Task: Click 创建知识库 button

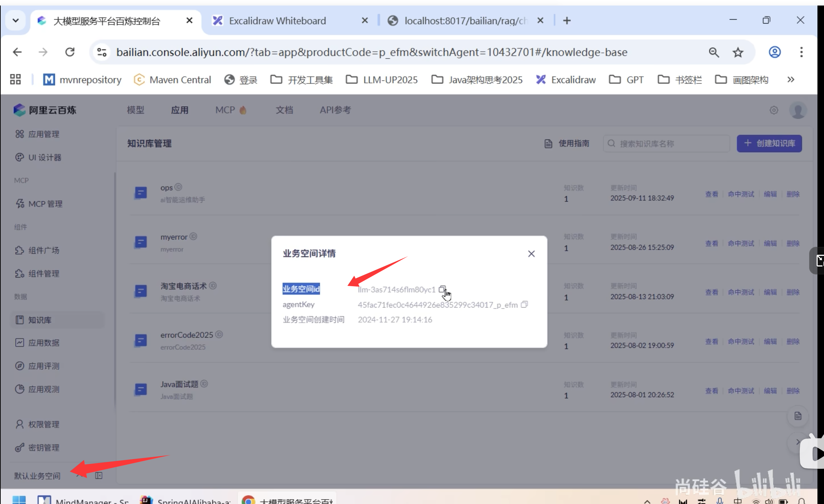Action: click(769, 143)
